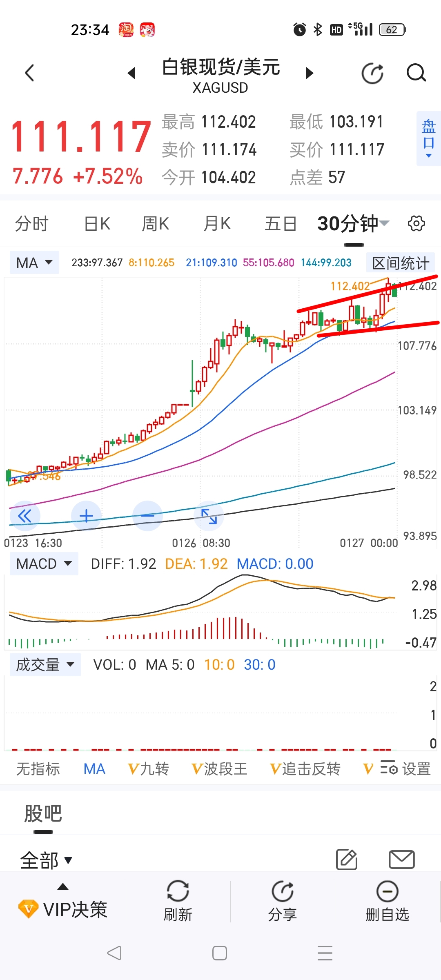
Task: Select 无指标 to hide indicators
Action: (38, 769)
